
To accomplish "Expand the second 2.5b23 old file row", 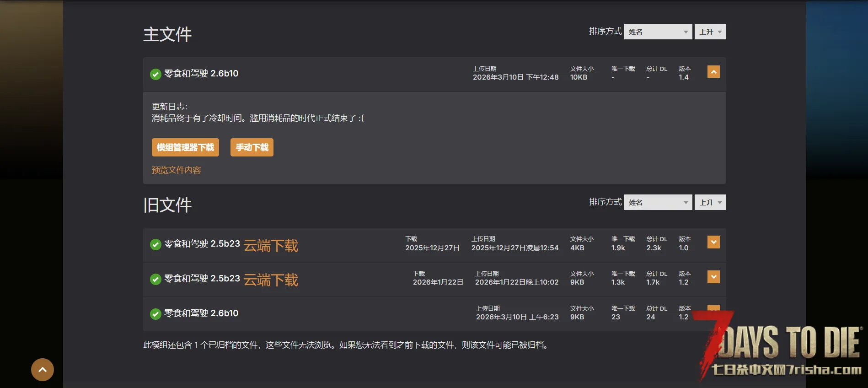I will click(713, 277).
